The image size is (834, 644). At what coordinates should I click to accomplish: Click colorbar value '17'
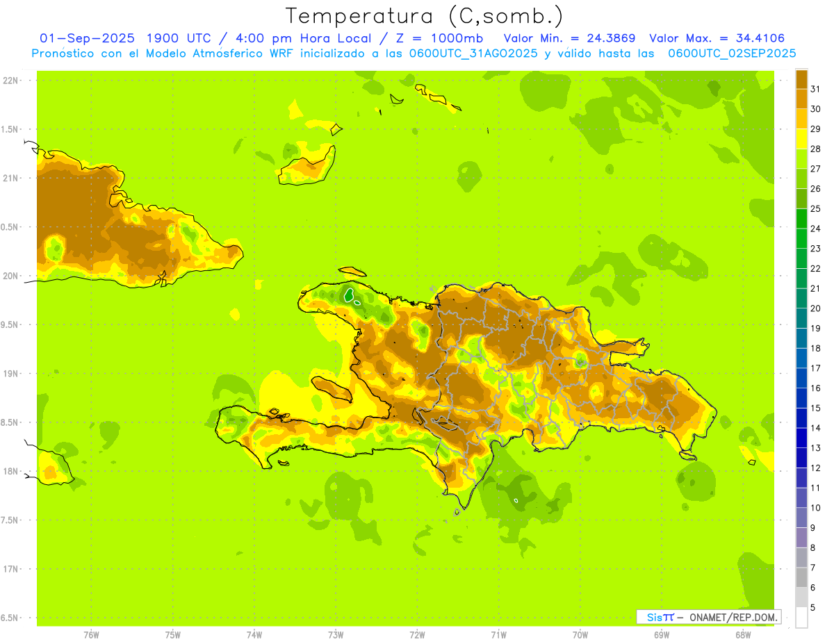point(815,368)
